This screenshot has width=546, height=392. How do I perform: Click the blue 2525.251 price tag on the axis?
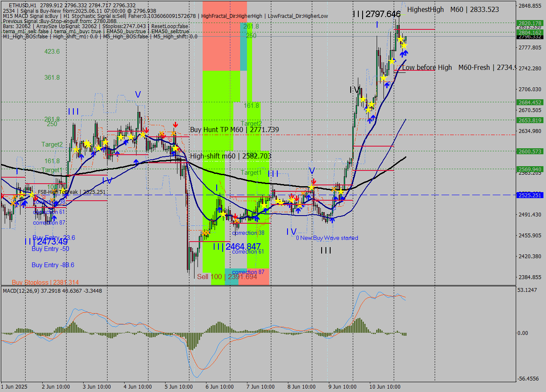529,196
